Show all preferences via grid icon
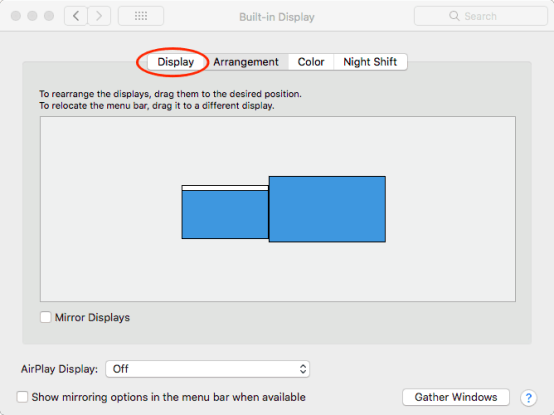The image size is (554, 415). 141,16
